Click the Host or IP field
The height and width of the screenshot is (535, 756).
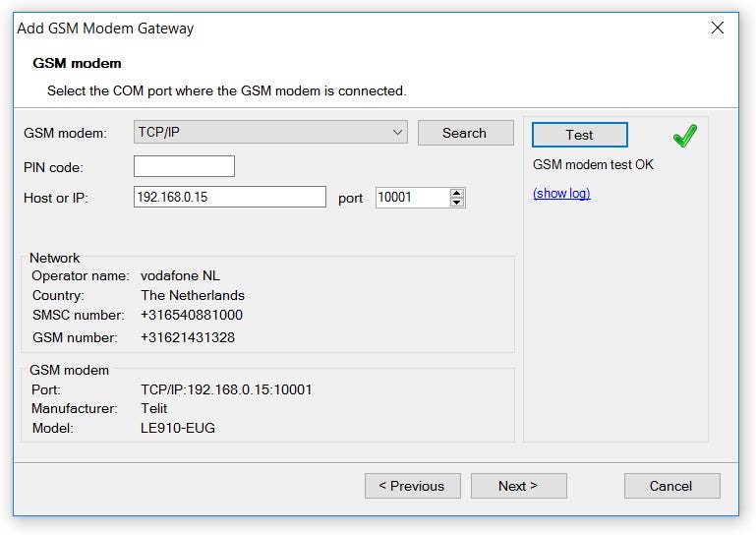(229, 197)
